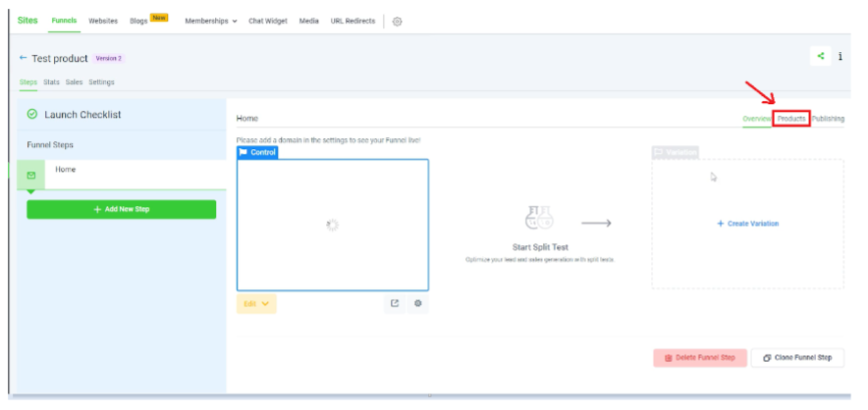
Task: Select the Control page preview thumbnail
Action: point(332,225)
